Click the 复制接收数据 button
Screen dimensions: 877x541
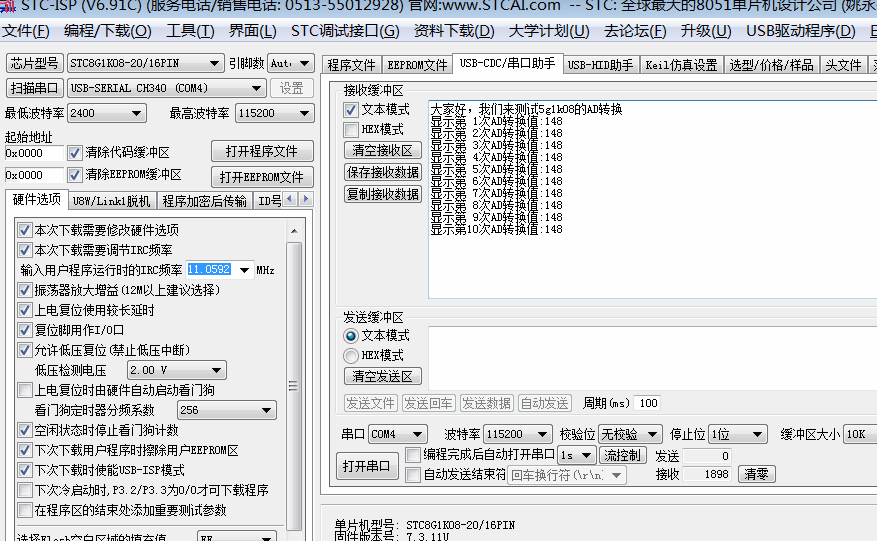(383, 194)
